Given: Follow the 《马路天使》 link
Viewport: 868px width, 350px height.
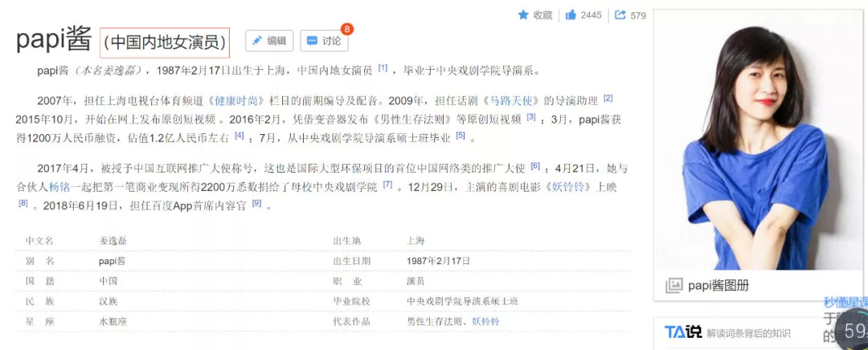Looking at the screenshot, I should click(x=513, y=100).
